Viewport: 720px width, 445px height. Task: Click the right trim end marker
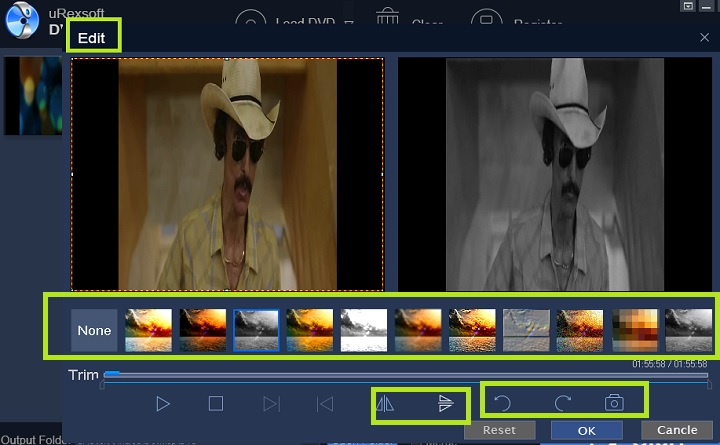coord(709,385)
